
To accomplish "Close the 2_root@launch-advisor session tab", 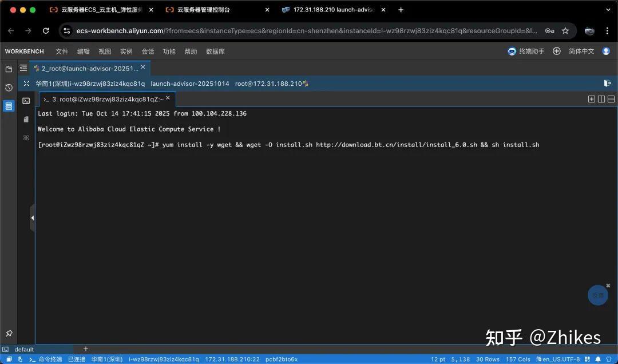I will [143, 68].
